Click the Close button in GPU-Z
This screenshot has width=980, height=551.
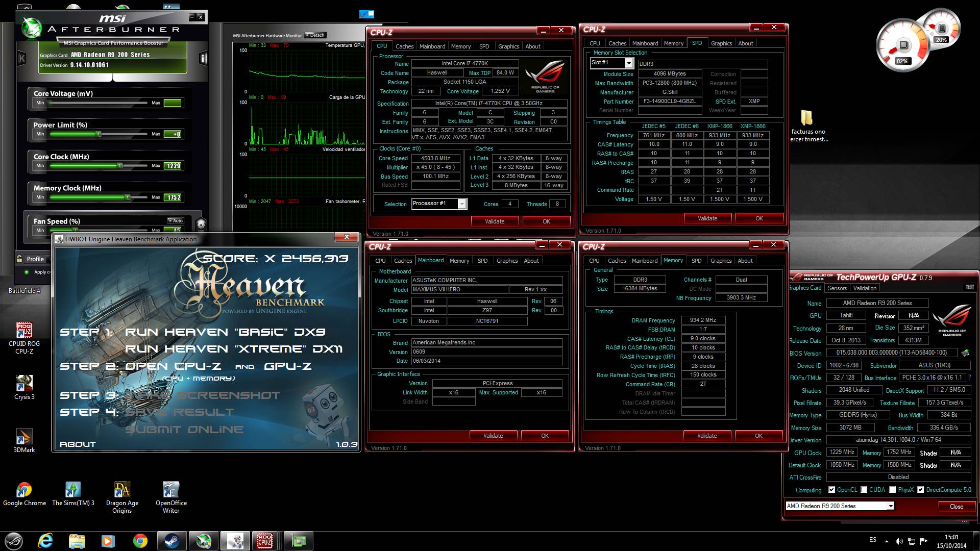pos(957,507)
